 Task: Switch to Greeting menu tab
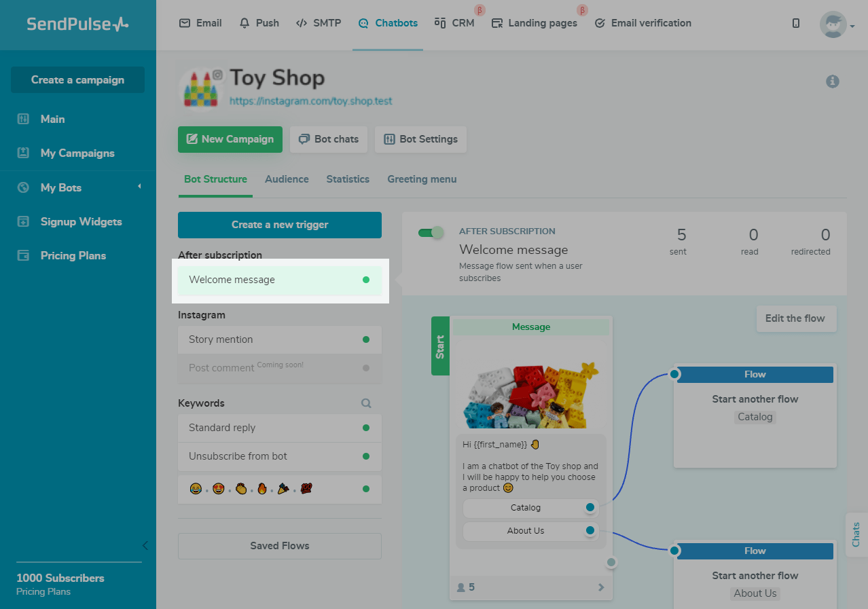(422, 179)
